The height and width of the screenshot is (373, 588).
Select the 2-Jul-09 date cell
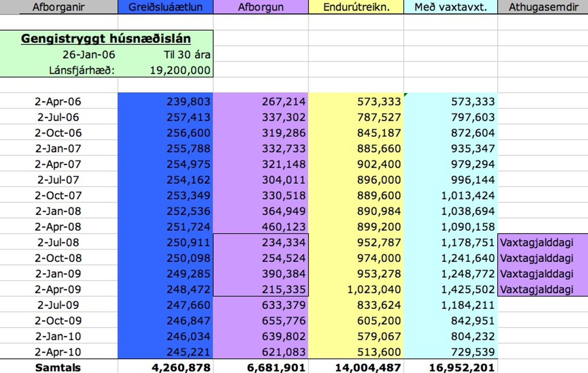(x=59, y=305)
